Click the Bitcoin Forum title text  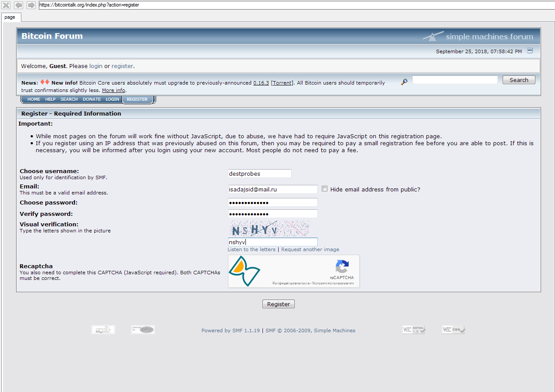pyautogui.click(x=52, y=36)
